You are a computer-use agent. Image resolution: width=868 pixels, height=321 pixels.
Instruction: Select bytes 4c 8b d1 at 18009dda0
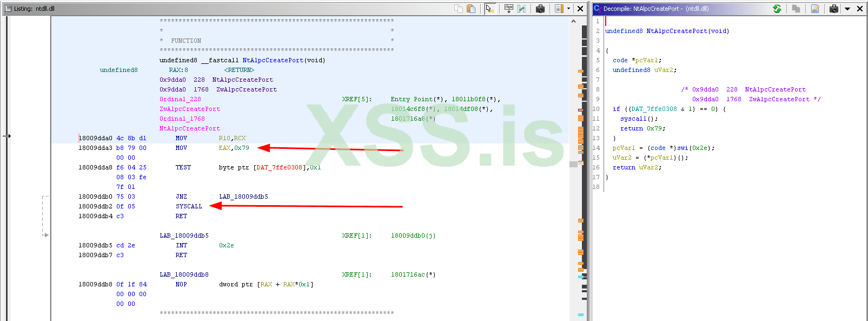pyautogui.click(x=131, y=138)
